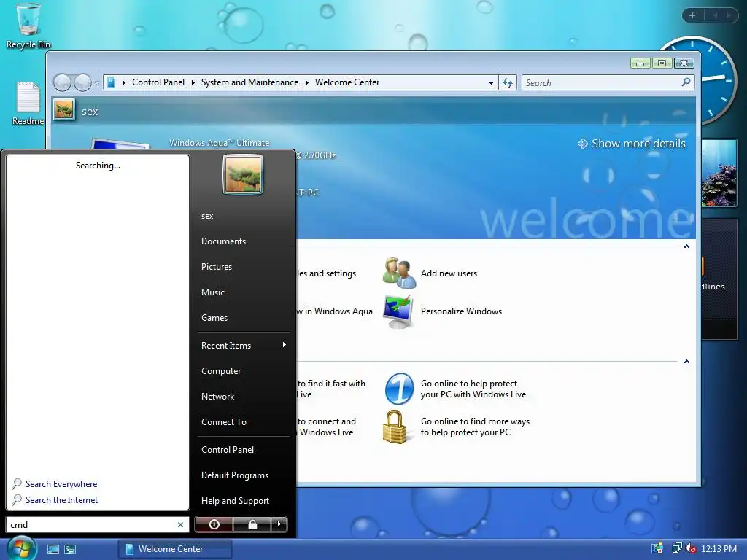
Task: Open Help and Support
Action: click(x=235, y=501)
